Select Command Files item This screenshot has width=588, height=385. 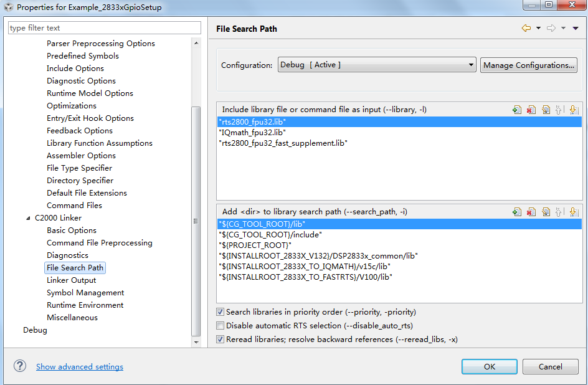point(74,205)
